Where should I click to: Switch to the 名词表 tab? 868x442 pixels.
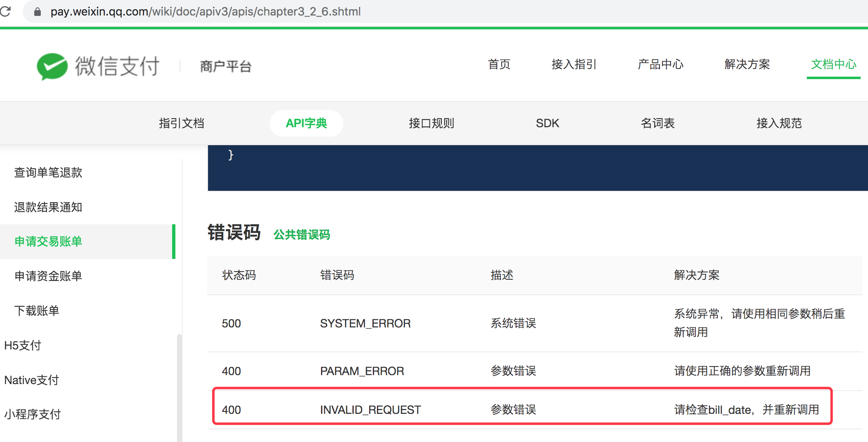pyautogui.click(x=658, y=123)
